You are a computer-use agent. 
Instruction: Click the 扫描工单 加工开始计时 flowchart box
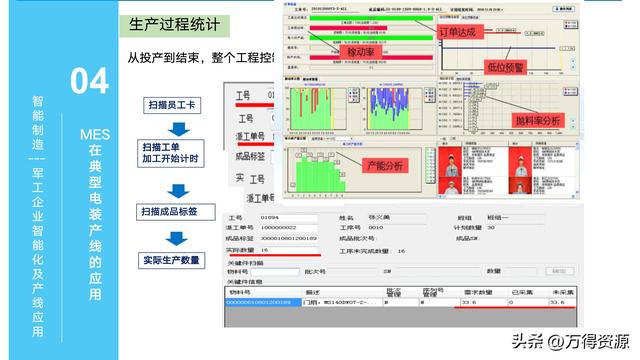tap(171, 153)
